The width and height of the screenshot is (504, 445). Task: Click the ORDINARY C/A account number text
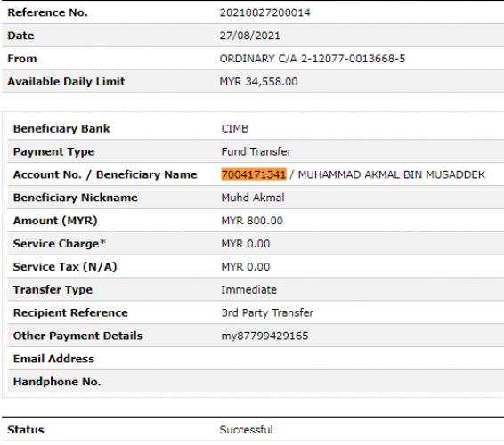point(313,59)
